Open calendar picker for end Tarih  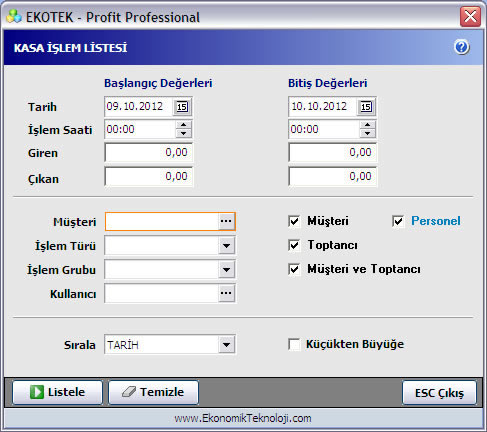pyautogui.click(x=366, y=107)
